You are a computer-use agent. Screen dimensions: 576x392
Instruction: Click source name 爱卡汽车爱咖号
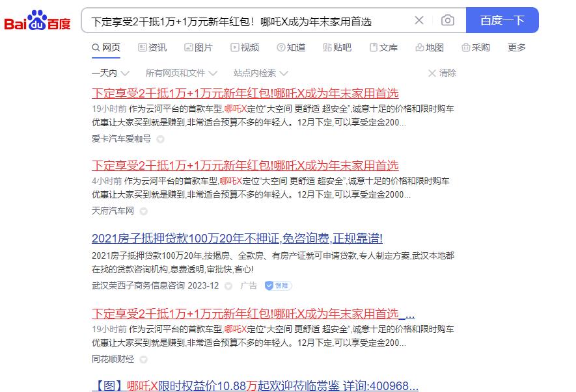pos(121,138)
